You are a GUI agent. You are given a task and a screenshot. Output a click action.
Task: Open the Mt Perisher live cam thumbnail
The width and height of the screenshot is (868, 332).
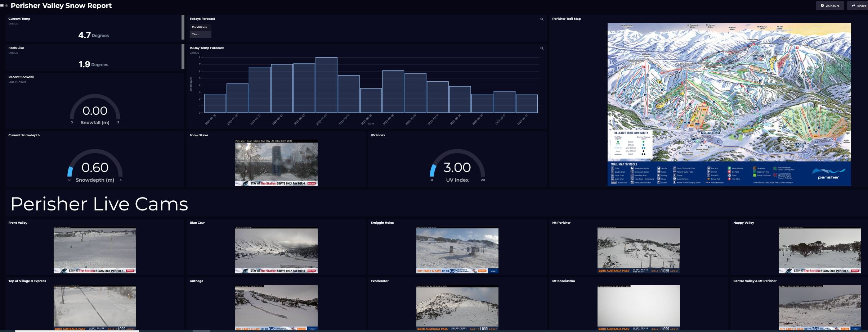click(x=639, y=250)
